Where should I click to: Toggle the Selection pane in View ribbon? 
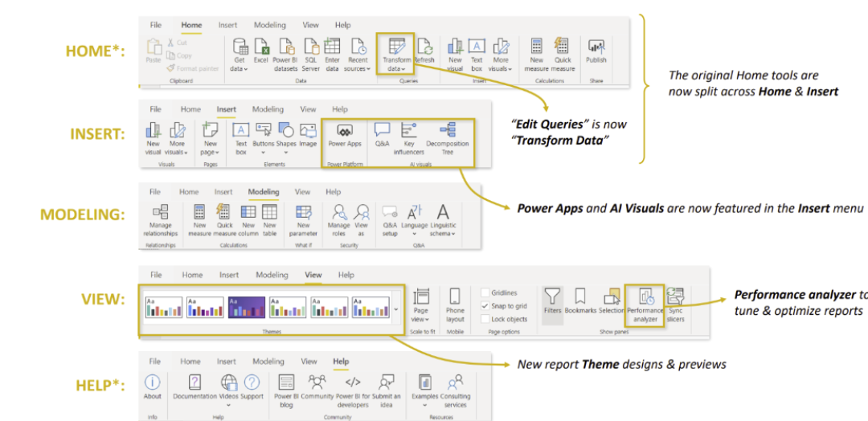612,300
